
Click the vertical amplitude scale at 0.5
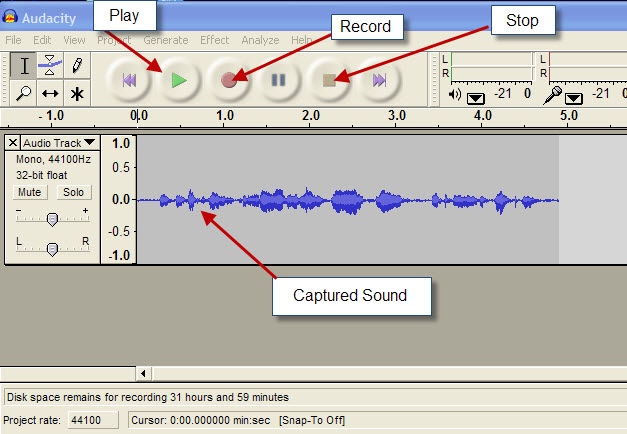pyautogui.click(x=121, y=167)
